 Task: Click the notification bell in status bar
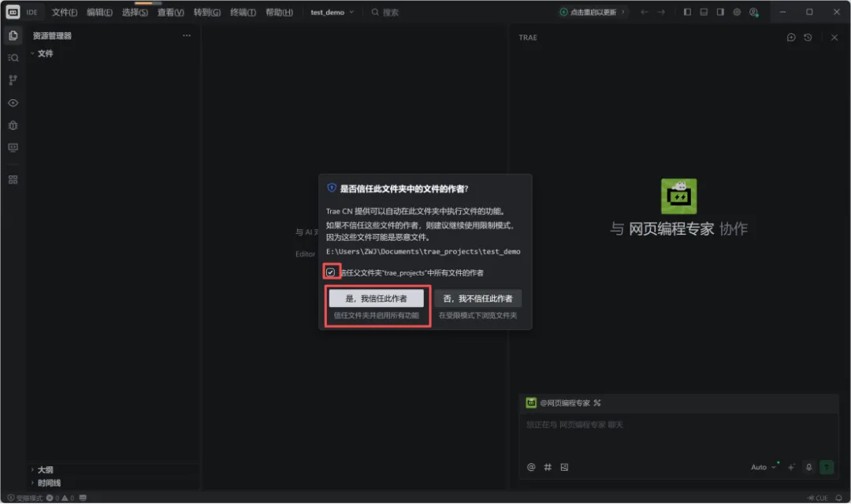839,498
